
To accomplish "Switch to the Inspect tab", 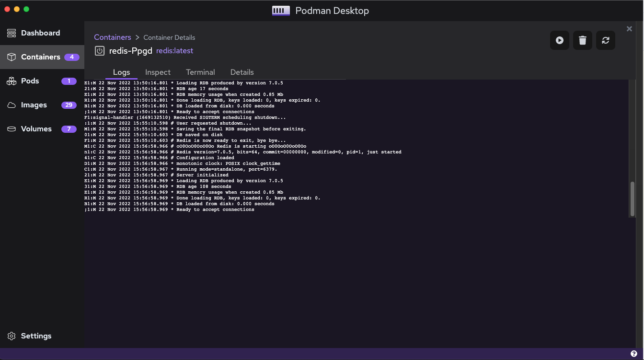I will tap(158, 72).
